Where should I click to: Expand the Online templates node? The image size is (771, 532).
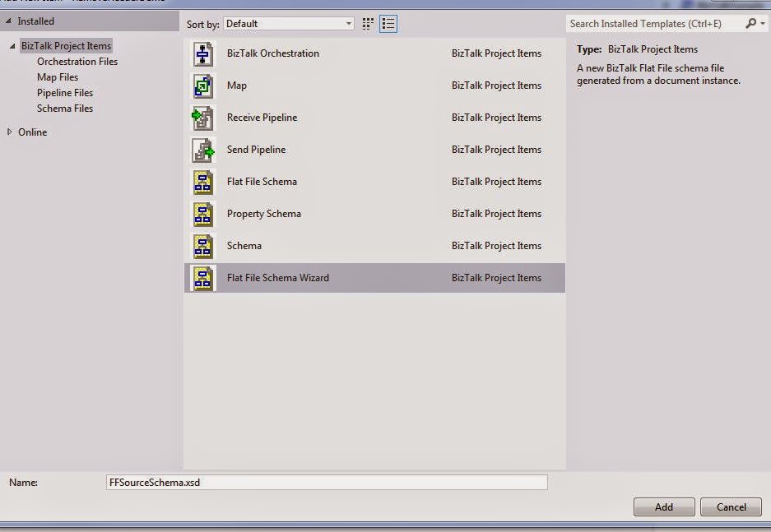point(10,132)
